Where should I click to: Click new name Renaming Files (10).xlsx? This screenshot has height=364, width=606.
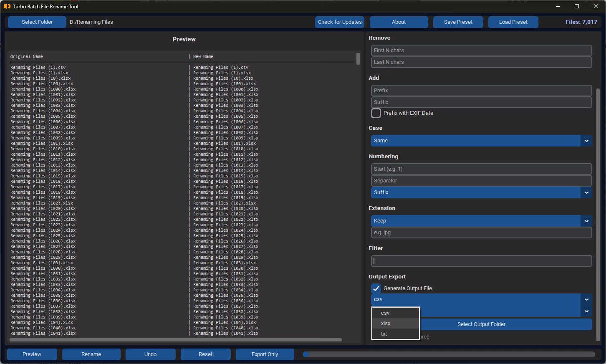click(223, 78)
